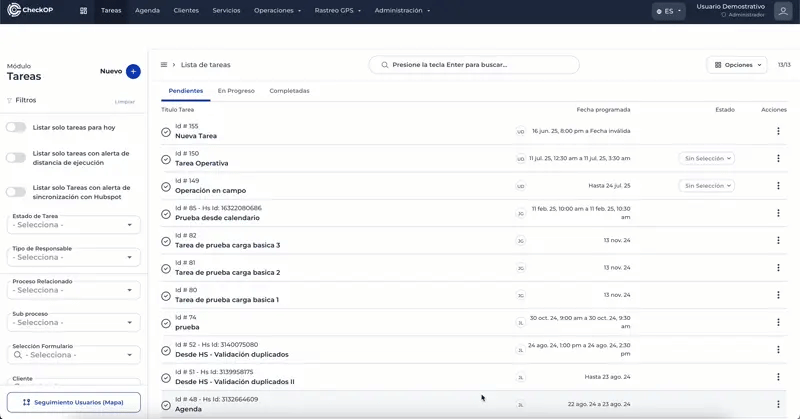Click check-circle icon of task prueba

[166, 322]
